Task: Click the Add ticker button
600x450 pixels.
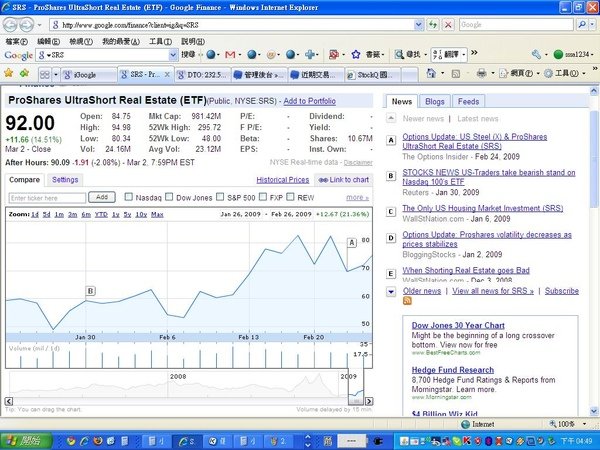Action: (102, 197)
